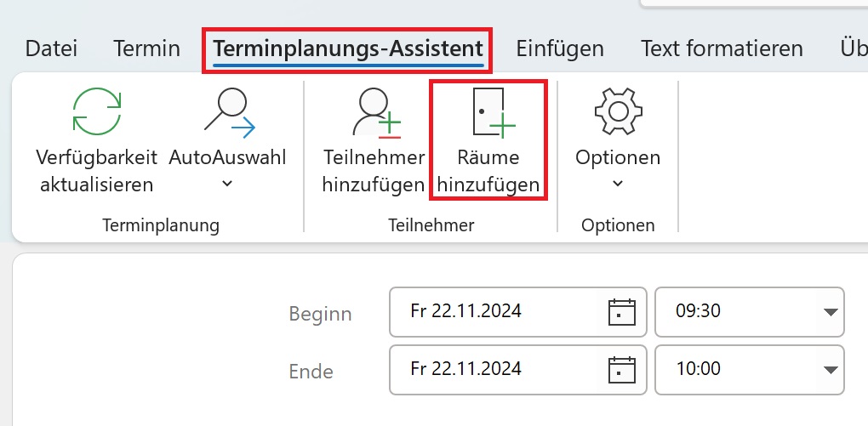Click into the Ende date field
The width and height of the screenshot is (868, 426).
(x=517, y=370)
